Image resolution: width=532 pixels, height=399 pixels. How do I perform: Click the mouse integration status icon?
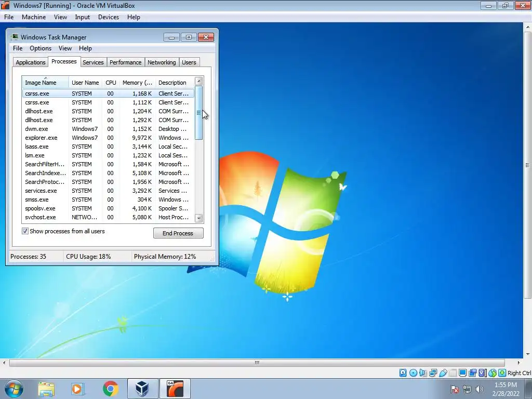pos(493,373)
